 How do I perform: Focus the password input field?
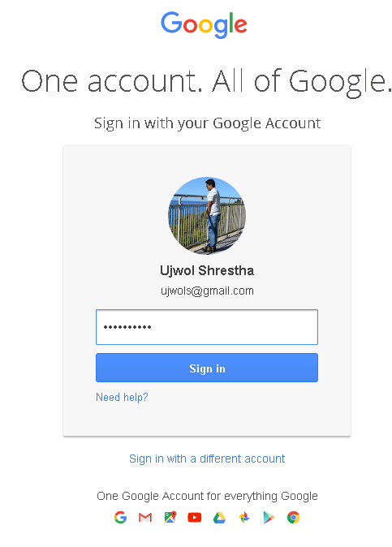207,327
